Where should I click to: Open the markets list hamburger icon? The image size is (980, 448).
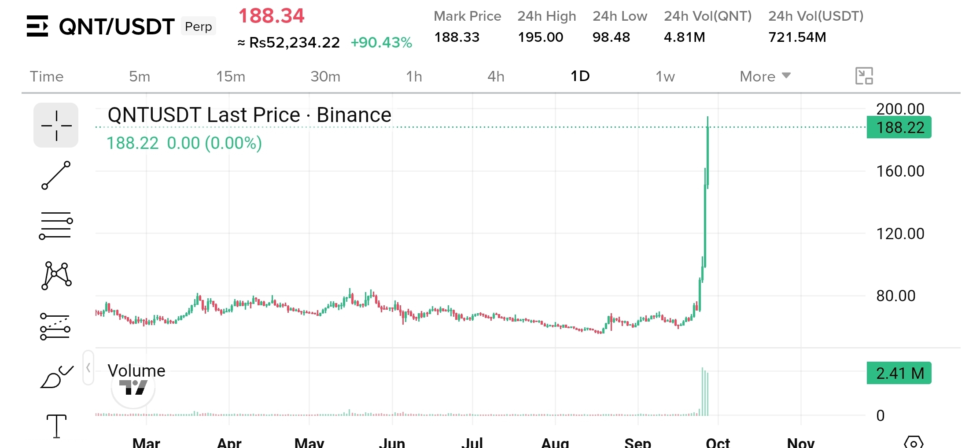point(37,26)
